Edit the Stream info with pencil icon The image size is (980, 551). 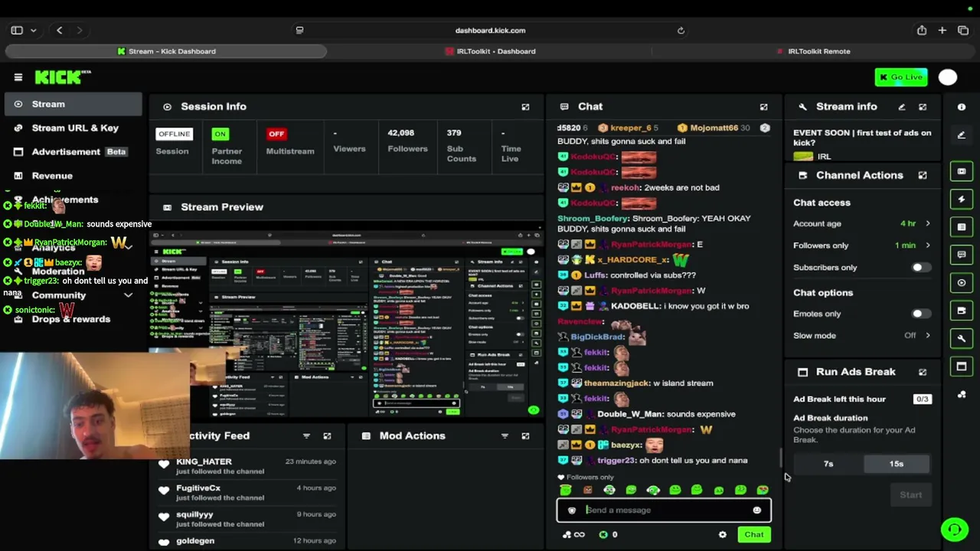[902, 107]
